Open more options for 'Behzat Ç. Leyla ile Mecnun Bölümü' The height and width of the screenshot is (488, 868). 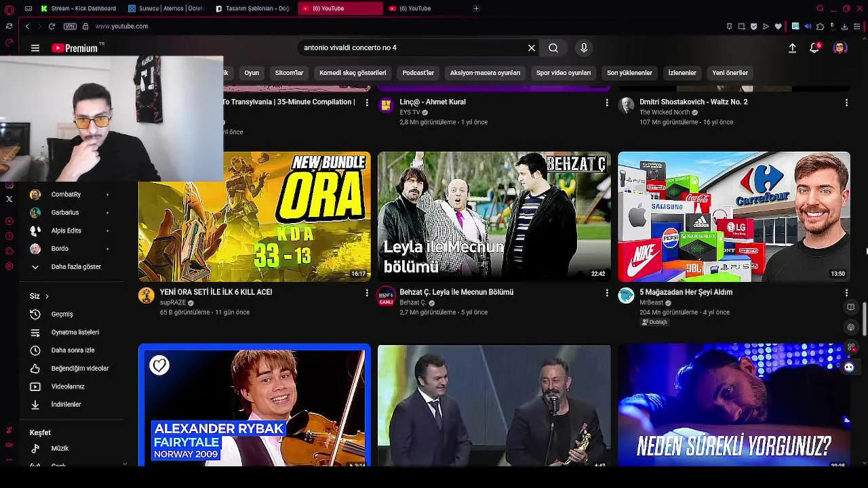(x=607, y=293)
